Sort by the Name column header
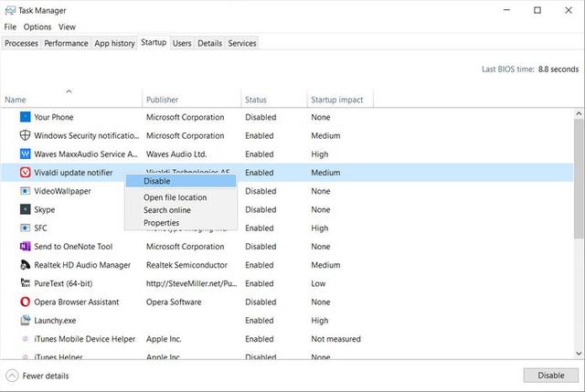The width and height of the screenshot is (585, 392). click(x=71, y=100)
